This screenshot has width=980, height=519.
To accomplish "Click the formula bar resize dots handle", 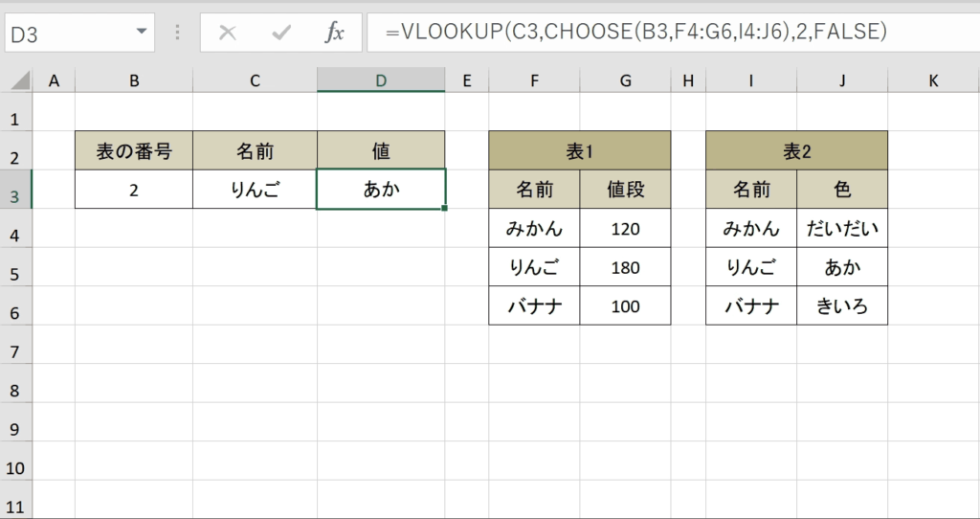I will coord(177,33).
